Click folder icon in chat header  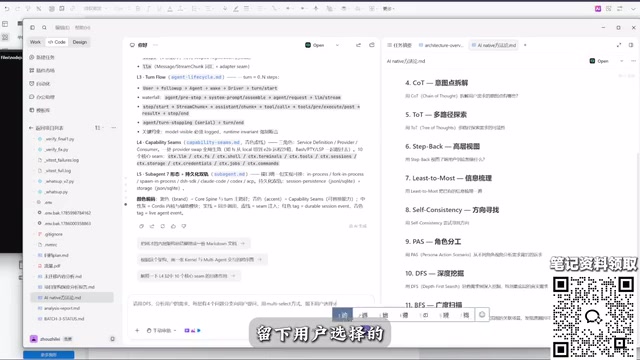(x=372, y=45)
